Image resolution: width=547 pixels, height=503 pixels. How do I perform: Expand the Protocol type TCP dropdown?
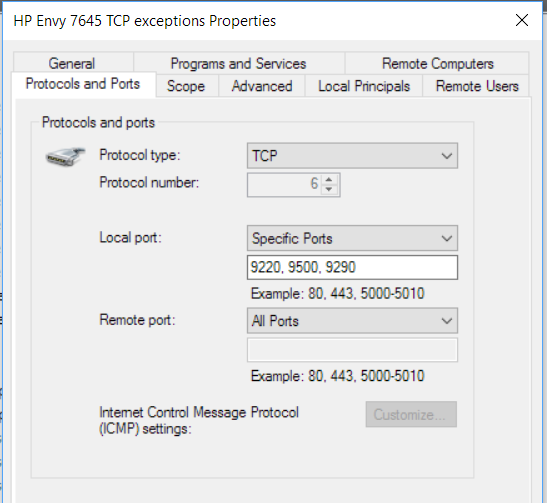[x=352, y=156]
